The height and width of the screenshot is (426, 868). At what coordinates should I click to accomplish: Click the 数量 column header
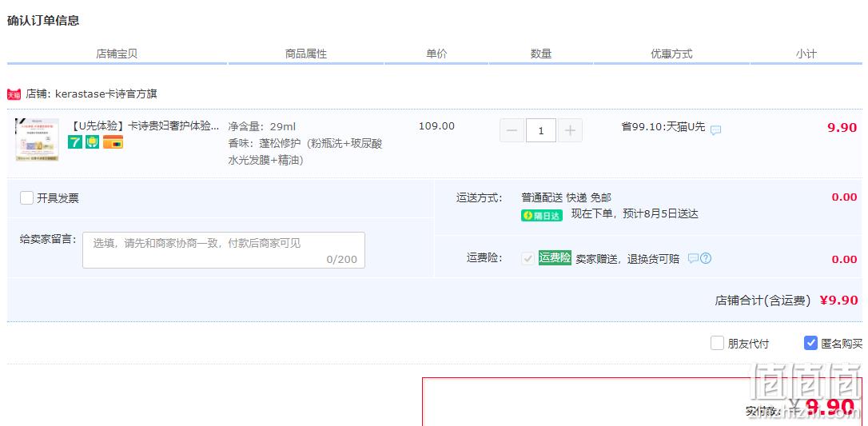point(541,54)
